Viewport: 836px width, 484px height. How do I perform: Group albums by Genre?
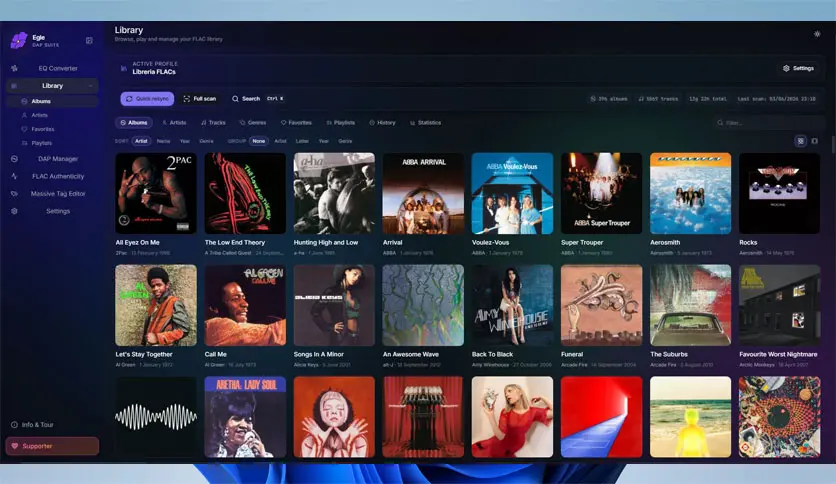[x=345, y=141]
